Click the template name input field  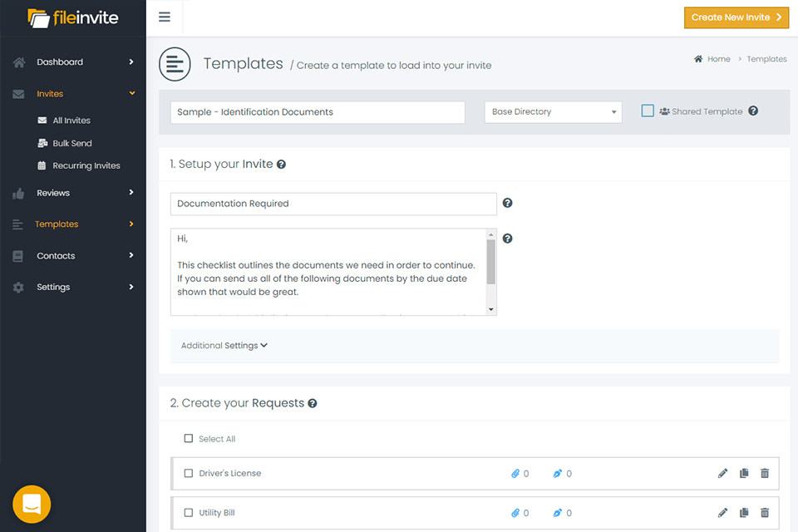pos(318,112)
